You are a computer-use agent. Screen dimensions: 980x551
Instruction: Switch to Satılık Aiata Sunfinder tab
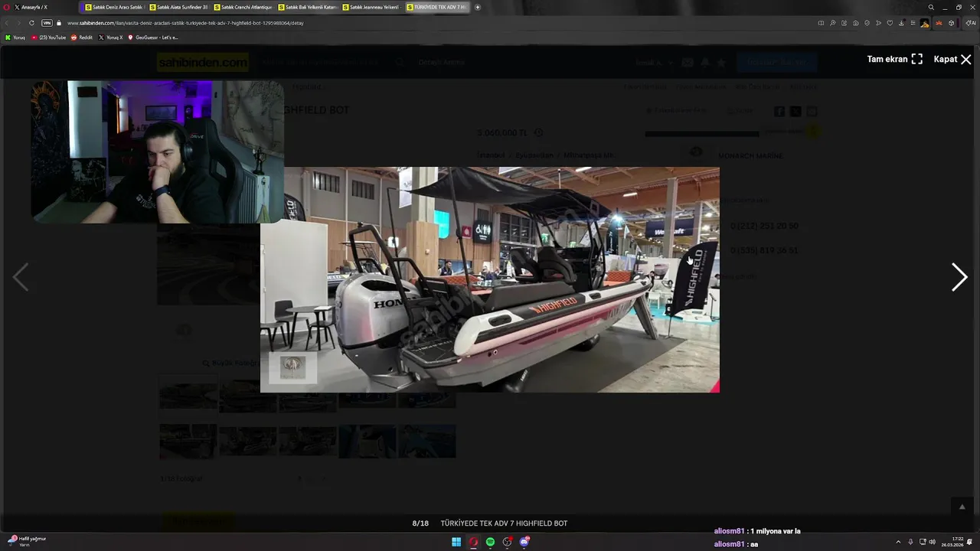point(178,7)
